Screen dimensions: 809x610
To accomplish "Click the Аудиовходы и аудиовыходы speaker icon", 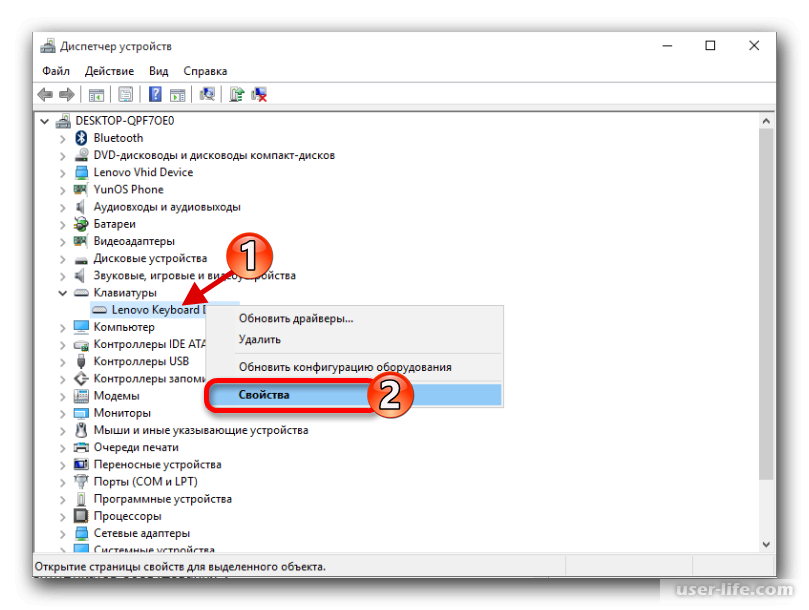I will (x=80, y=206).
